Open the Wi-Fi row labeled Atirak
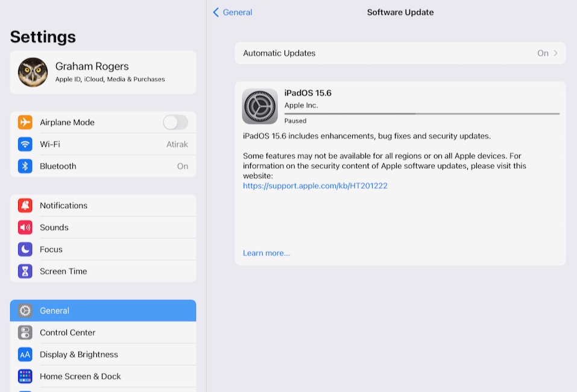 click(x=103, y=144)
